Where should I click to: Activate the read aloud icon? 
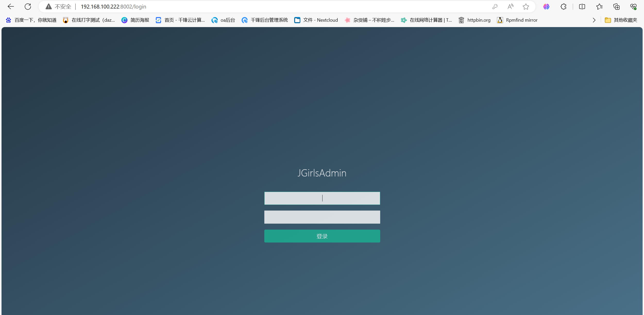coord(510,7)
